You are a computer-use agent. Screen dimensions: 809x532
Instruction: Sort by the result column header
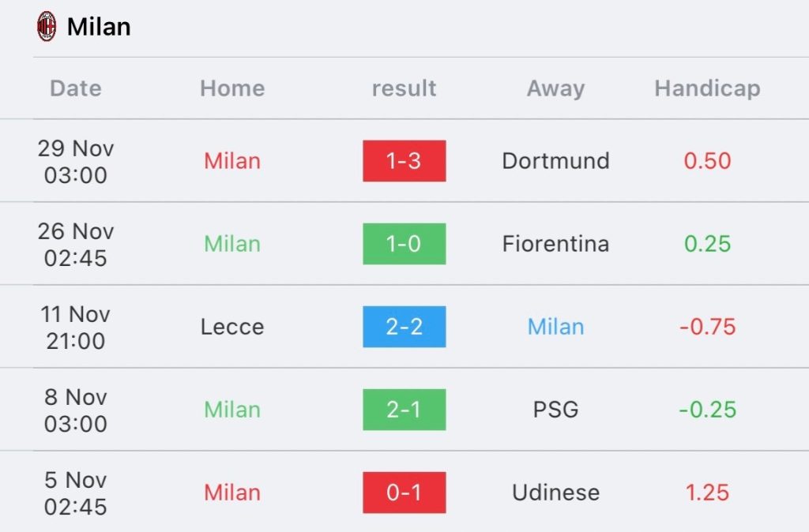404,88
